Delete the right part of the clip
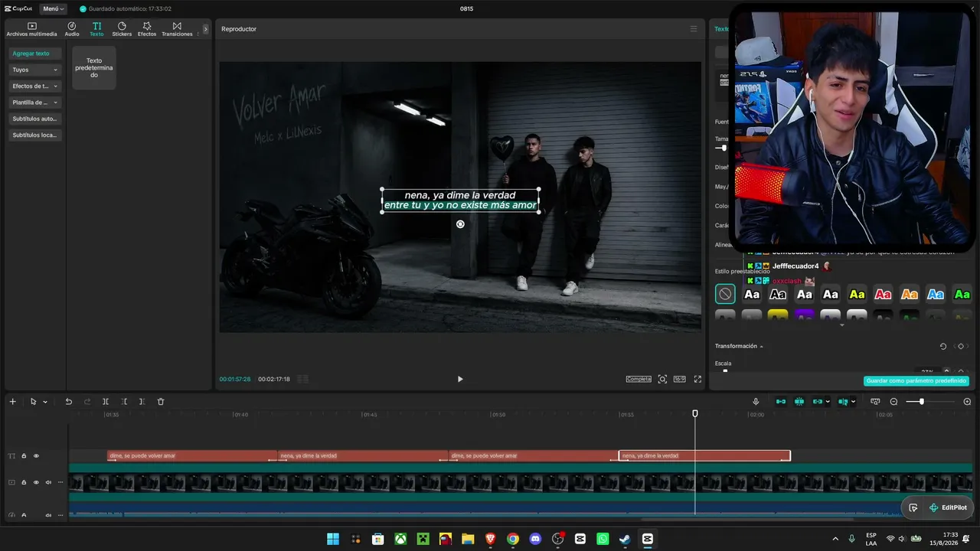Viewport: 980px width, 551px height. (x=142, y=402)
